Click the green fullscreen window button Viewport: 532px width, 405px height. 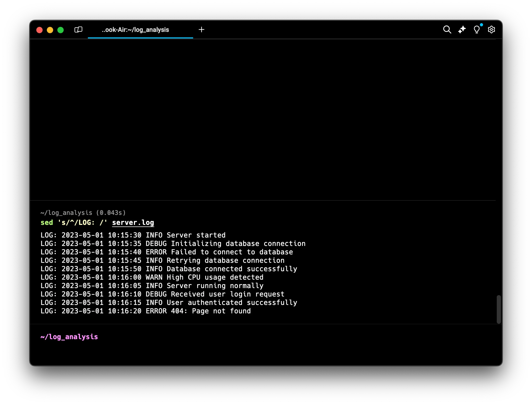tap(61, 30)
